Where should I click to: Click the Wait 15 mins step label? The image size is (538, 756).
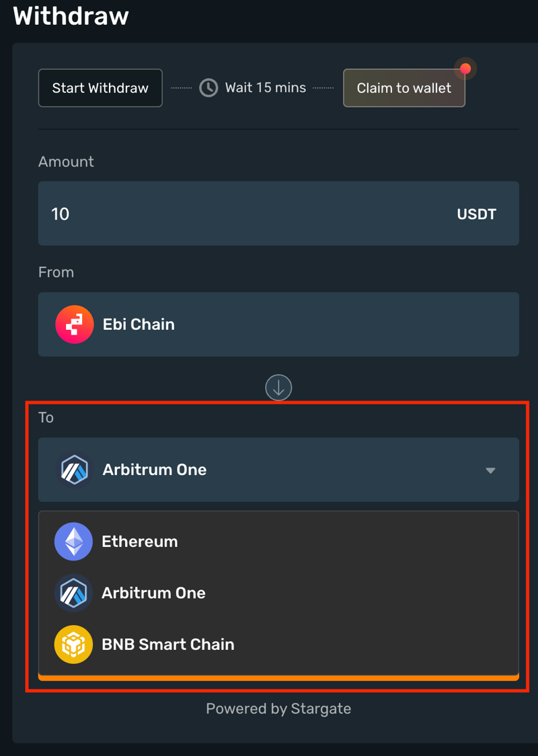click(x=266, y=88)
